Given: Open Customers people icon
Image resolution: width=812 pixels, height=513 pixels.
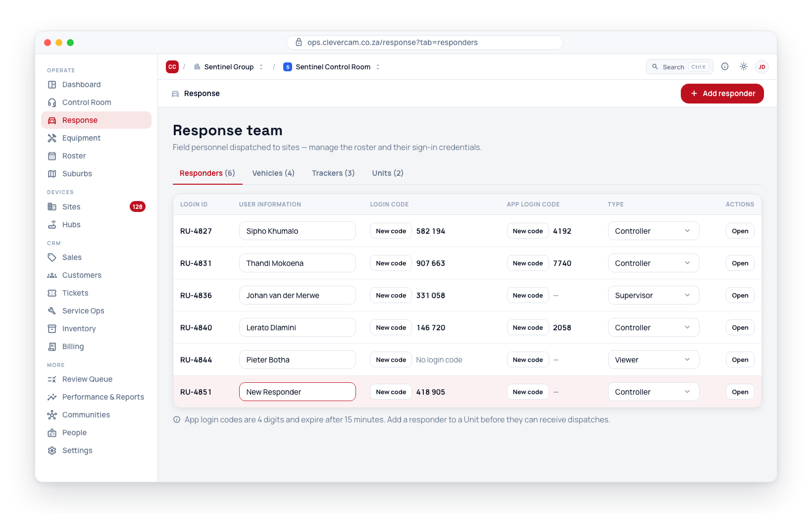Looking at the screenshot, I should tap(52, 275).
